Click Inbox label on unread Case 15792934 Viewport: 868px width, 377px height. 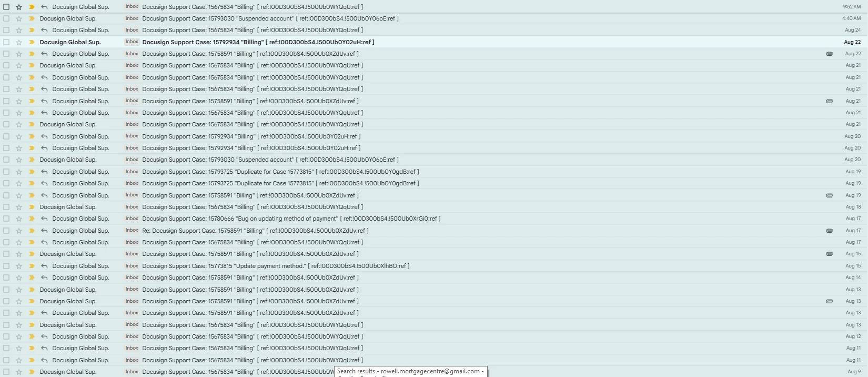pos(132,42)
